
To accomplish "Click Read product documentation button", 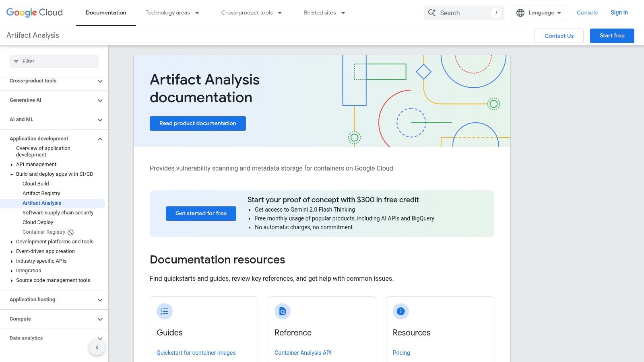I will pos(198,123).
